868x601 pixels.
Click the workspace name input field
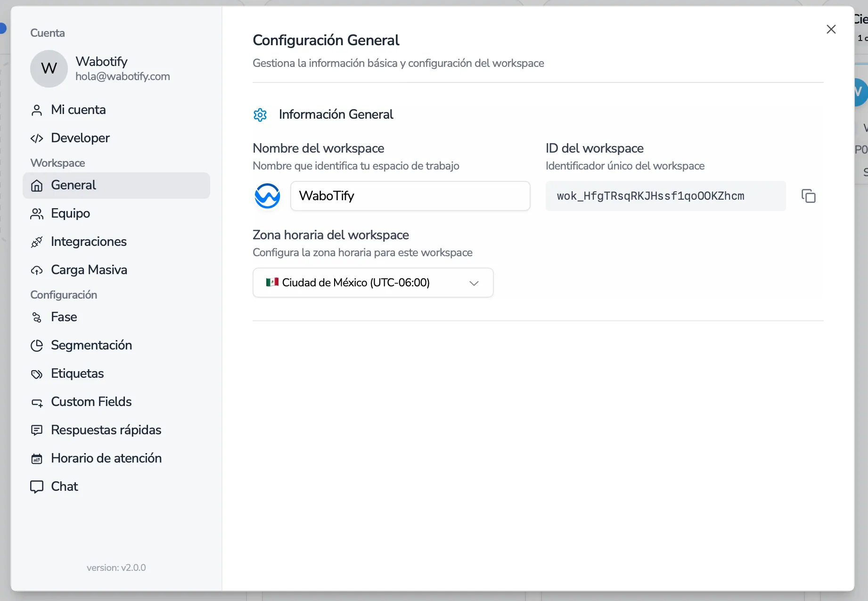[410, 196]
